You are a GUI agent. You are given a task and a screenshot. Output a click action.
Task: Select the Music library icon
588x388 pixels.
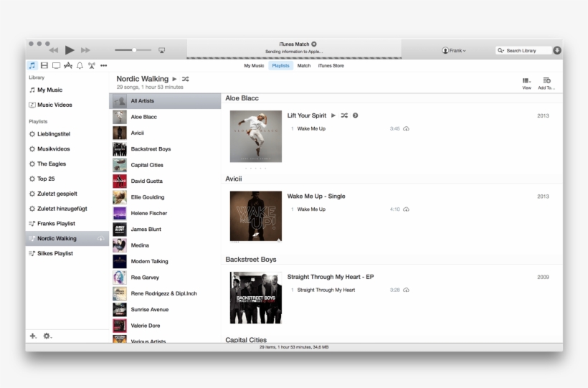tap(32, 66)
